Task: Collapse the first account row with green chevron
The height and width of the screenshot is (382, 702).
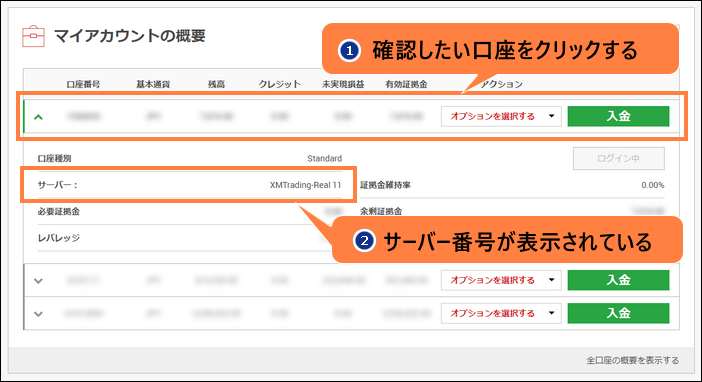Action: pyautogui.click(x=39, y=117)
